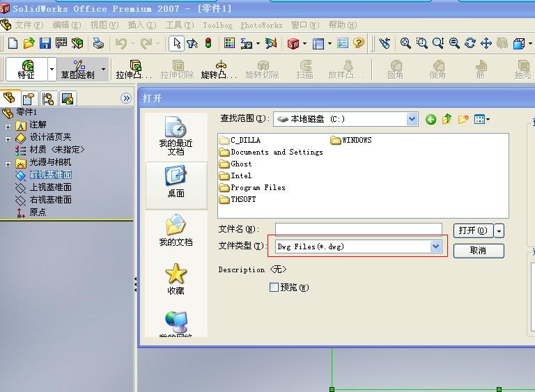The width and height of the screenshot is (535, 392).
Task: Select the WINDOWS folder
Action: click(x=351, y=140)
